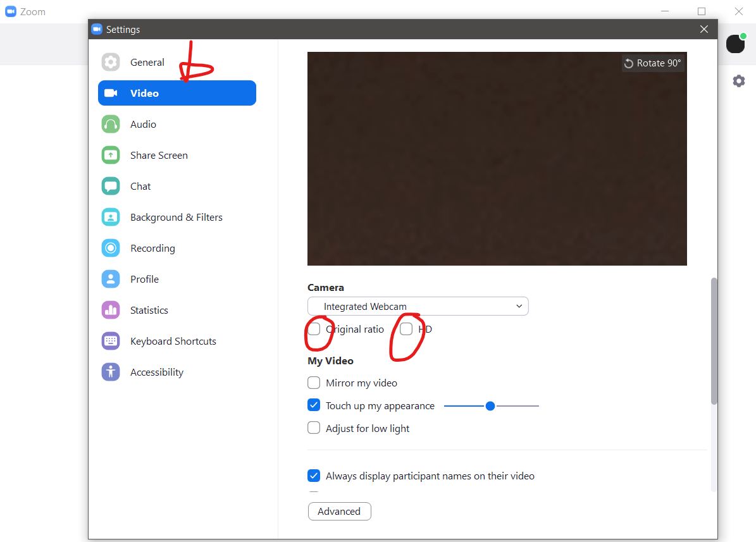Click the Share Screen arrow icon

pos(111,156)
